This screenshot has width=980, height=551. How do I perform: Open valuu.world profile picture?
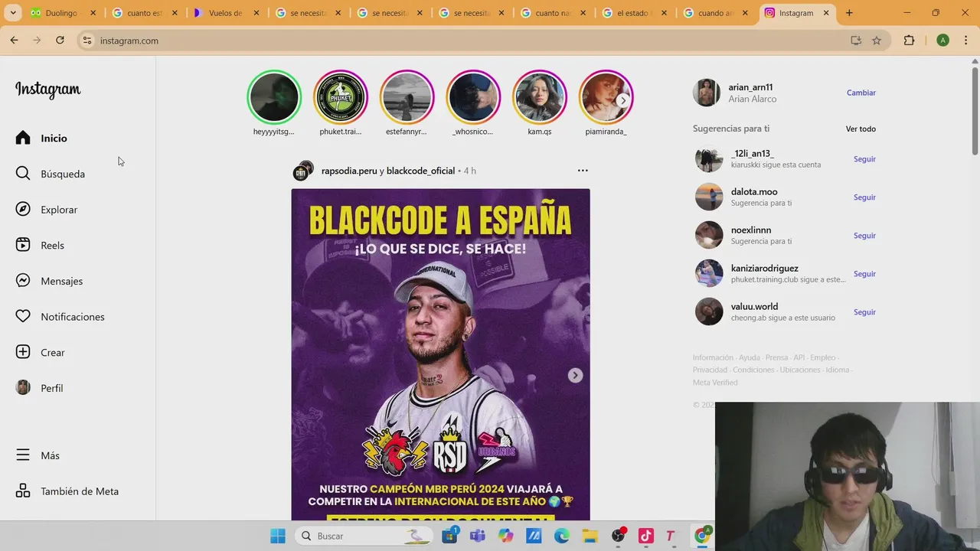tap(709, 311)
